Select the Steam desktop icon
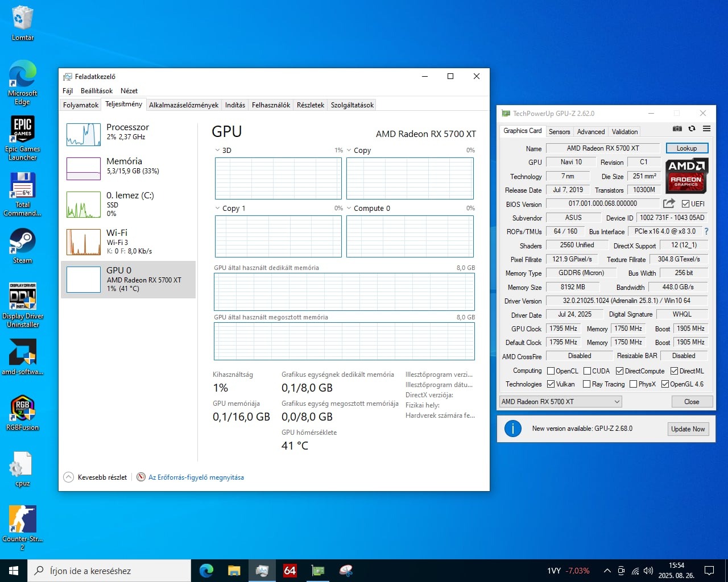This screenshot has height=582, width=728. pos(22,246)
